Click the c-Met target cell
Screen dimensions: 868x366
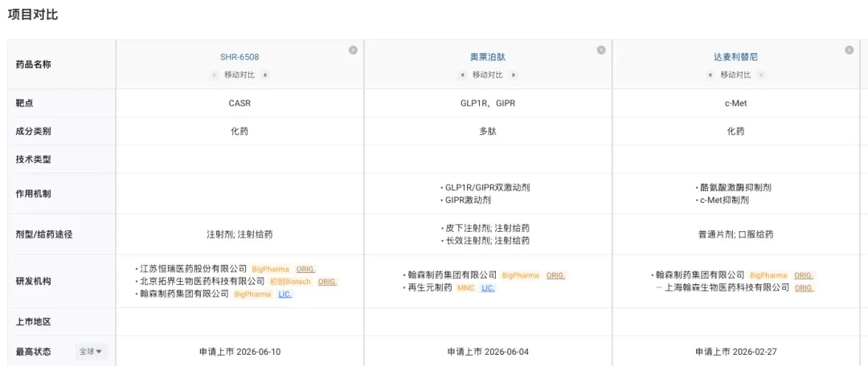tap(735, 104)
